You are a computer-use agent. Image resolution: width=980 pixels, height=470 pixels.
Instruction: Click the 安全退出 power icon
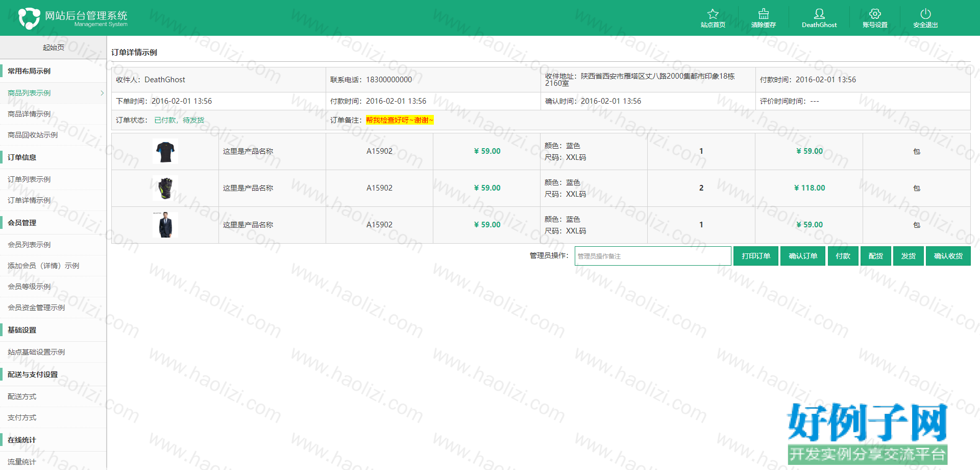925,14
